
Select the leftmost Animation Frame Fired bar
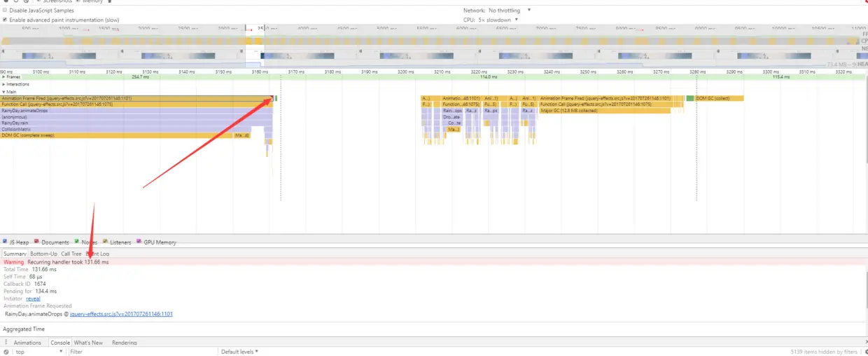coord(135,98)
